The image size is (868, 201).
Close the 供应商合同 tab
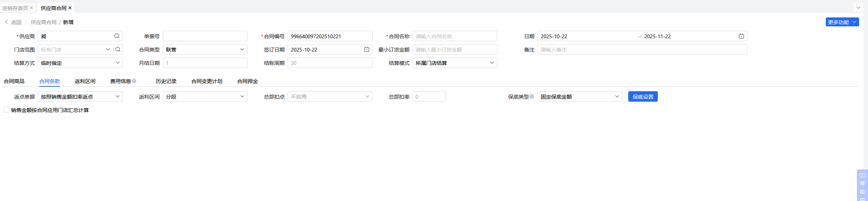pyautogui.click(x=70, y=8)
